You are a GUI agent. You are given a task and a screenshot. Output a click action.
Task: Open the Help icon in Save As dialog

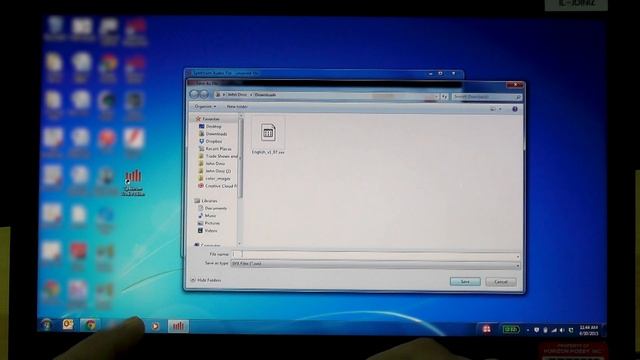pyautogui.click(x=515, y=109)
